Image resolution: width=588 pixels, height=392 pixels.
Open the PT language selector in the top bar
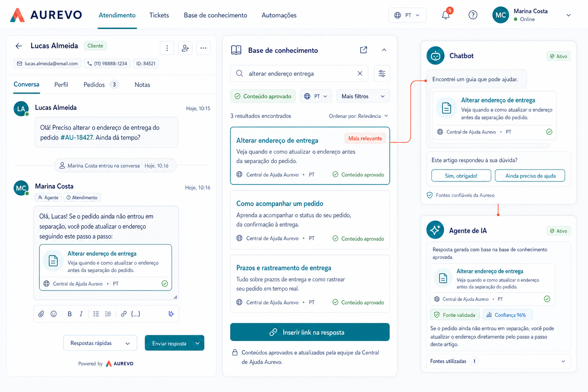[x=407, y=15]
